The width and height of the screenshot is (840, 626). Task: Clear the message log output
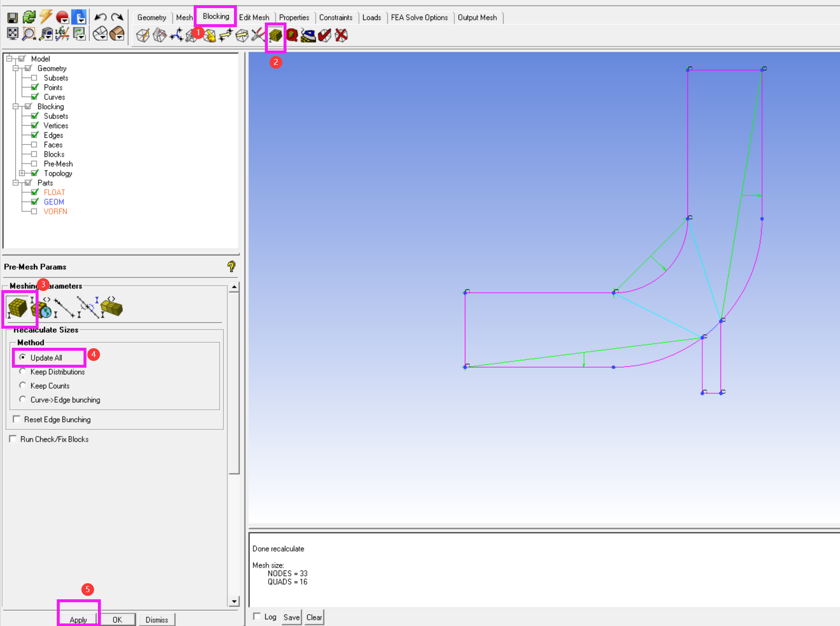[x=314, y=617]
